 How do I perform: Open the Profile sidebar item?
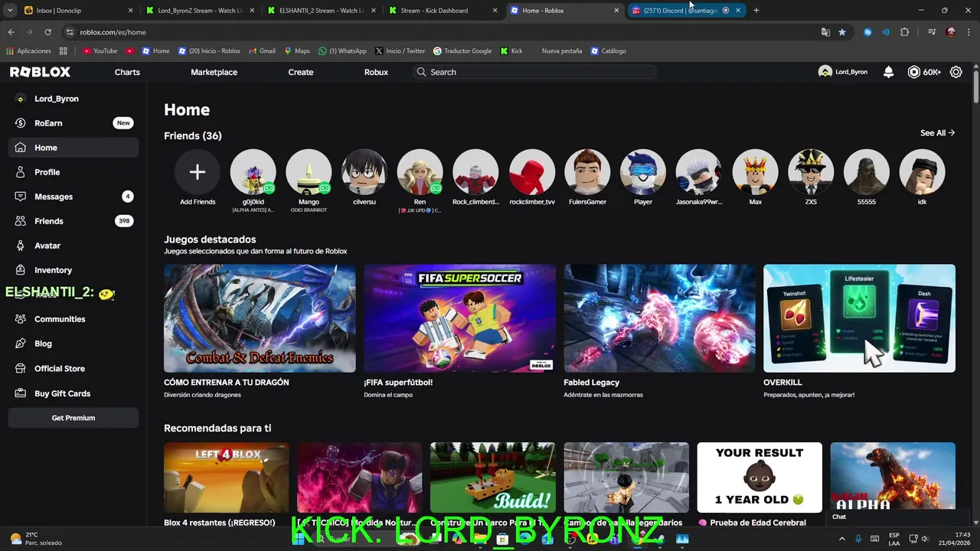[73, 172]
